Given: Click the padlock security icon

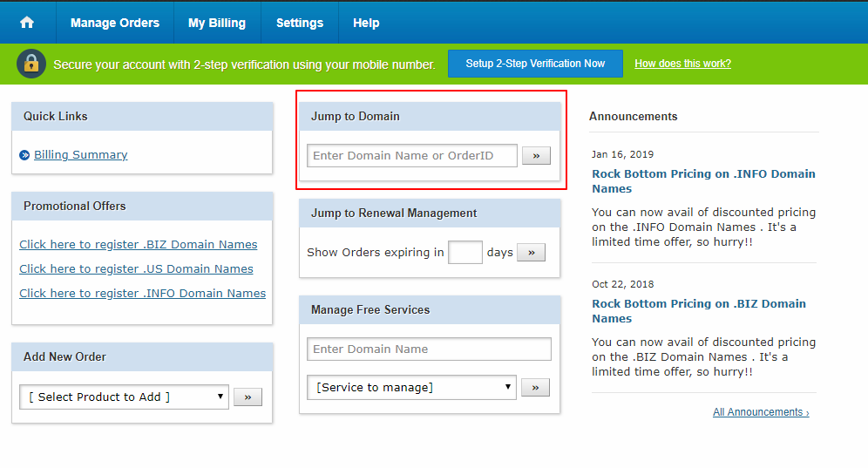Looking at the screenshot, I should (x=32, y=64).
